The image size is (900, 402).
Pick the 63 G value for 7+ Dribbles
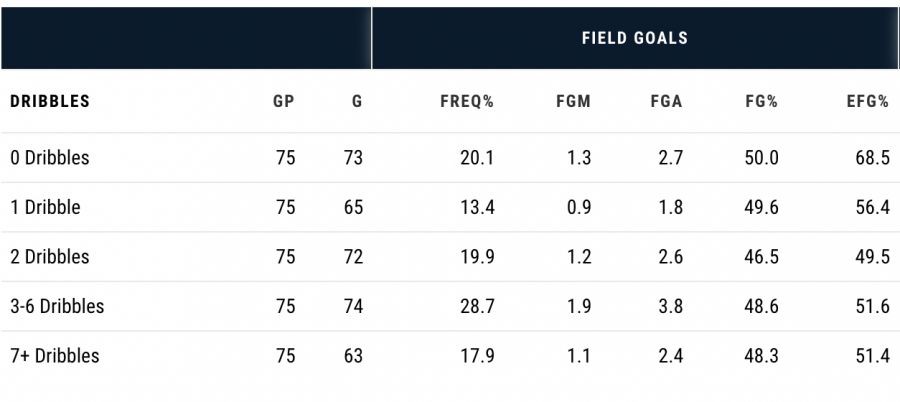[351, 355]
